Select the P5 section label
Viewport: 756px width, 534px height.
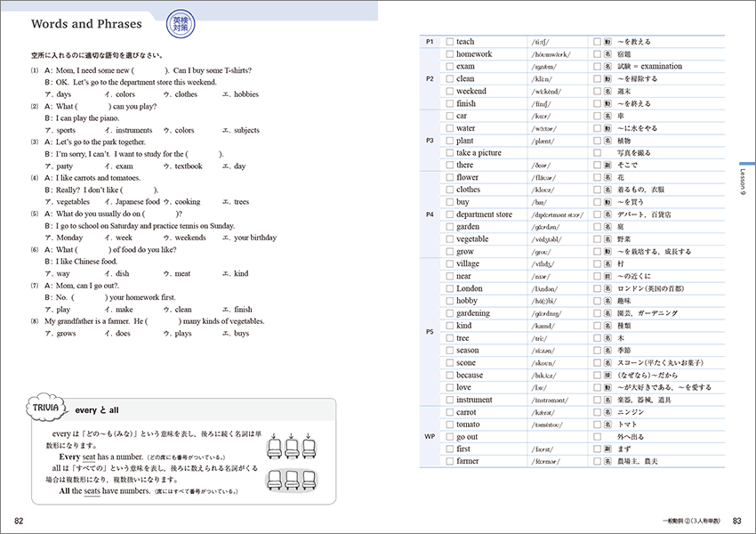coord(429,332)
